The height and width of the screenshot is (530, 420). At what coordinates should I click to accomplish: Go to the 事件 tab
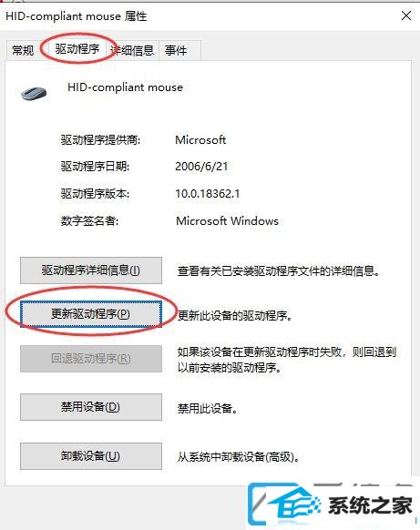pyautogui.click(x=176, y=50)
